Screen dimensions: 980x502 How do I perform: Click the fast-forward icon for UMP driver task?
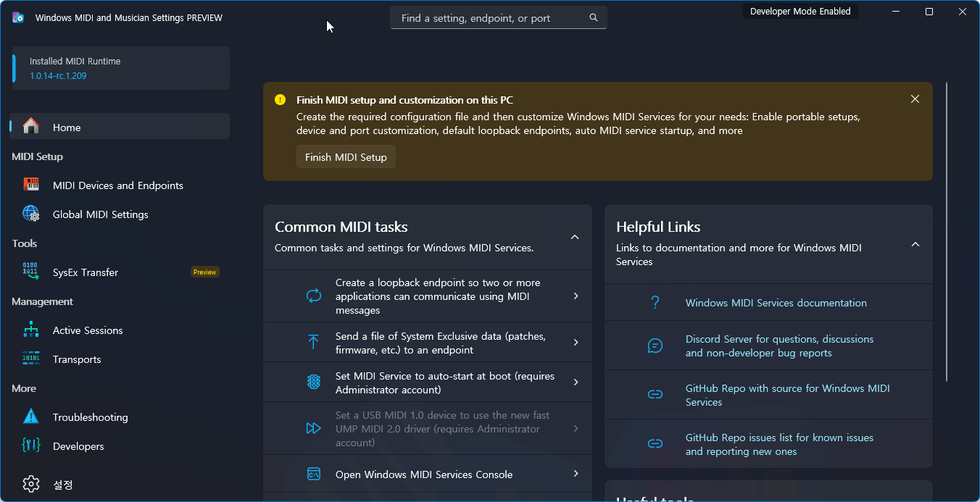click(x=313, y=428)
